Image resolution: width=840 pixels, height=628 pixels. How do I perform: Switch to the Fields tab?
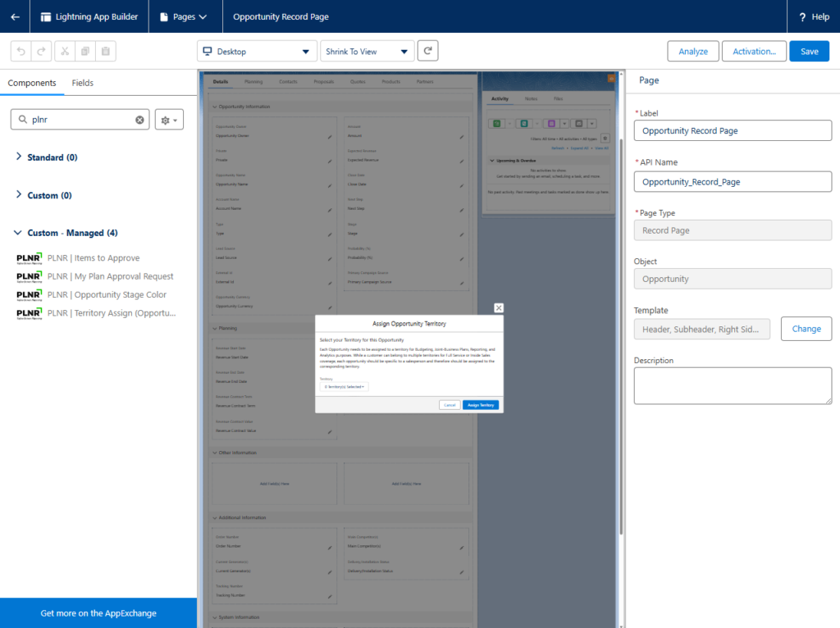83,83
